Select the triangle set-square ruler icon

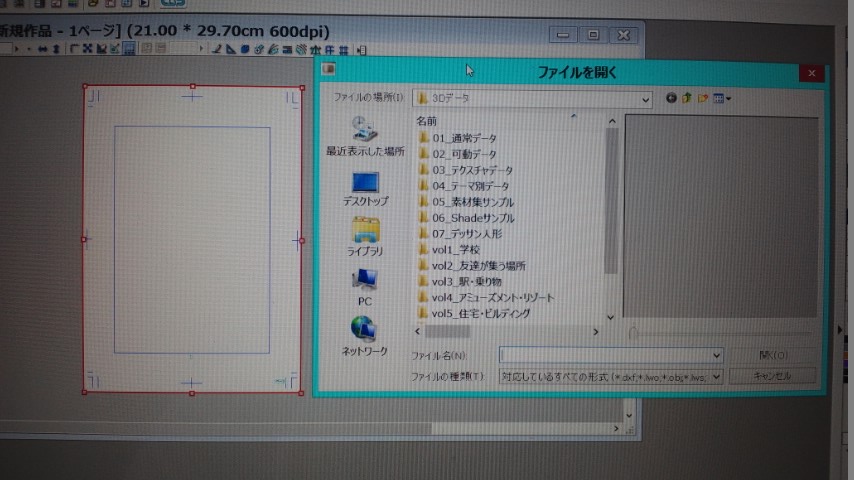(x=231, y=50)
